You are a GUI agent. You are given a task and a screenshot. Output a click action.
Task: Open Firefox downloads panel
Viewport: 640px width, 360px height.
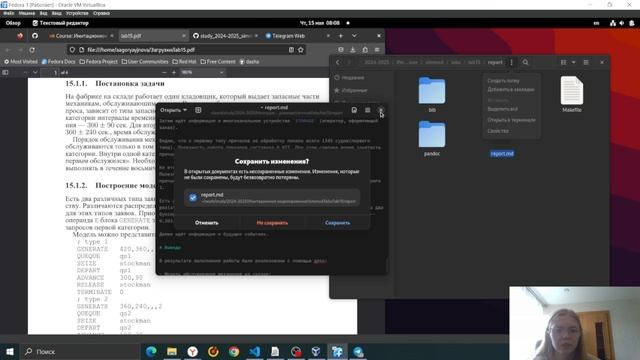tap(353, 50)
